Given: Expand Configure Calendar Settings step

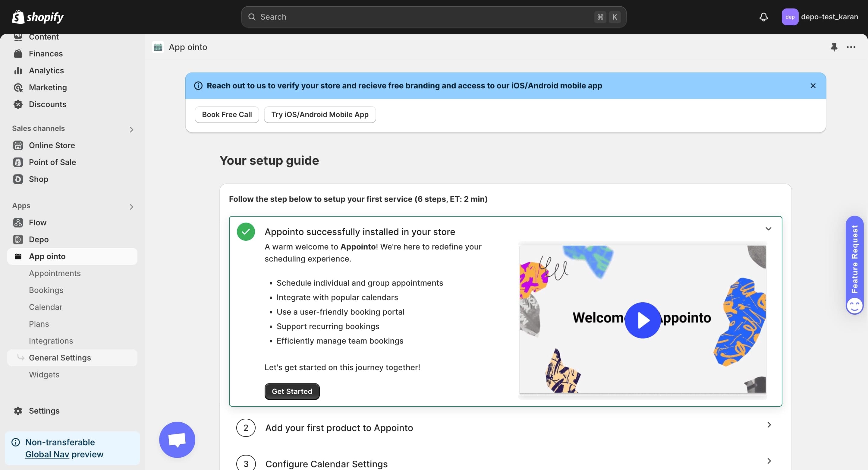Looking at the screenshot, I should pyautogui.click(x=769, y=461).
